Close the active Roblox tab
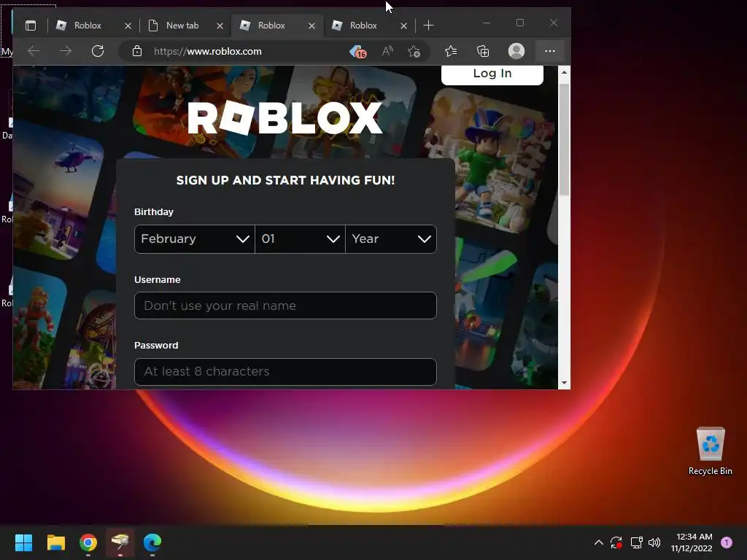The width and height of the screenshot is (747, 560). pos(311,26)
